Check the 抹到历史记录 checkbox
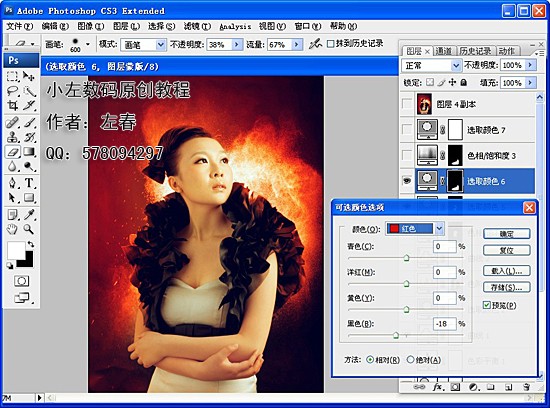The width and height of the screenshot is (550, 408). [x=330, y=44]
